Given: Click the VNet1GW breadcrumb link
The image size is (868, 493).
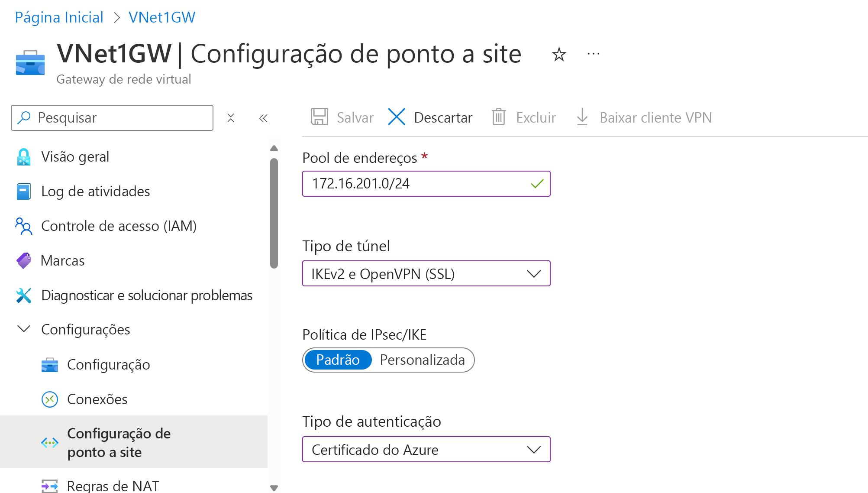Looking at the screenshot, I should click(162, 17).
